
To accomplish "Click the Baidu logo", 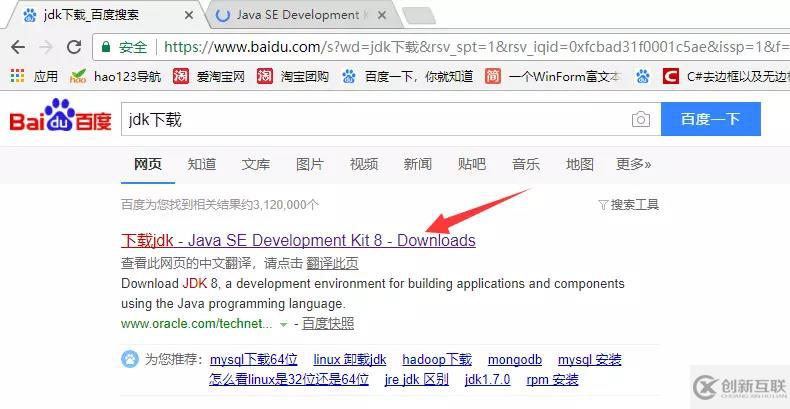I will tap(60, 117).
